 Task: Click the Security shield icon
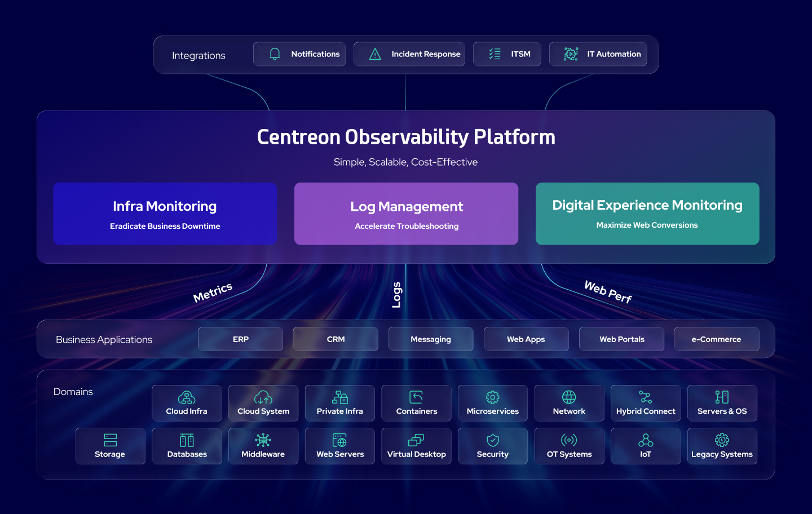492,440
